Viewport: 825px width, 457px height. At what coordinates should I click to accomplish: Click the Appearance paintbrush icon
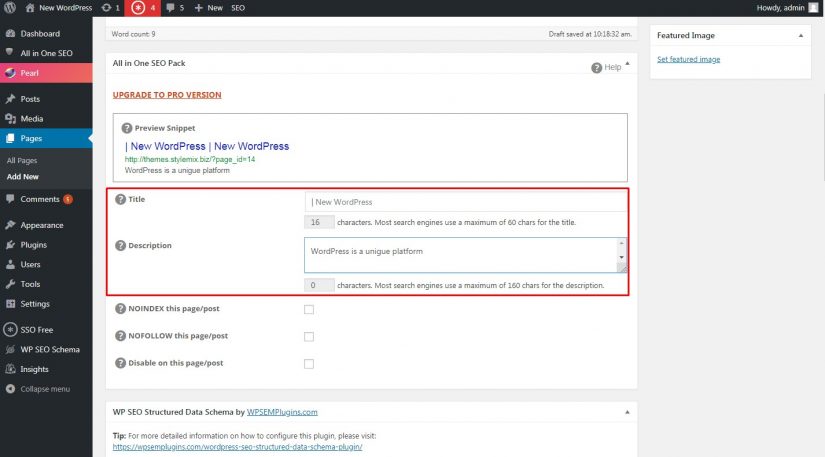[x=10, y=225]
